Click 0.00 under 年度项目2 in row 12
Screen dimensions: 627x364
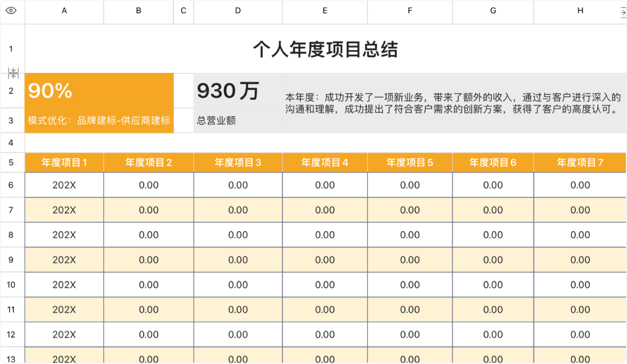click(149, 335)
